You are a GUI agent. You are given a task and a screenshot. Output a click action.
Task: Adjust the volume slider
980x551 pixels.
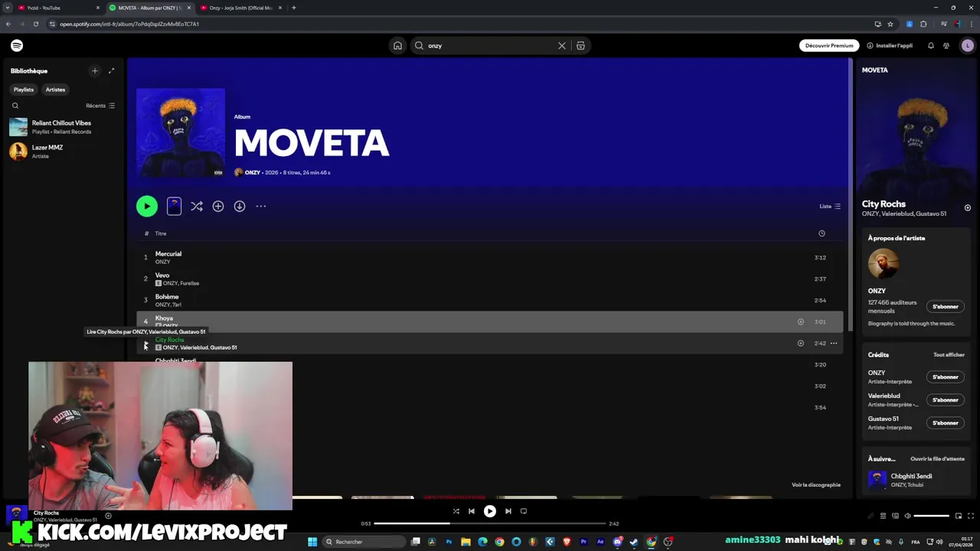(932, 516)
